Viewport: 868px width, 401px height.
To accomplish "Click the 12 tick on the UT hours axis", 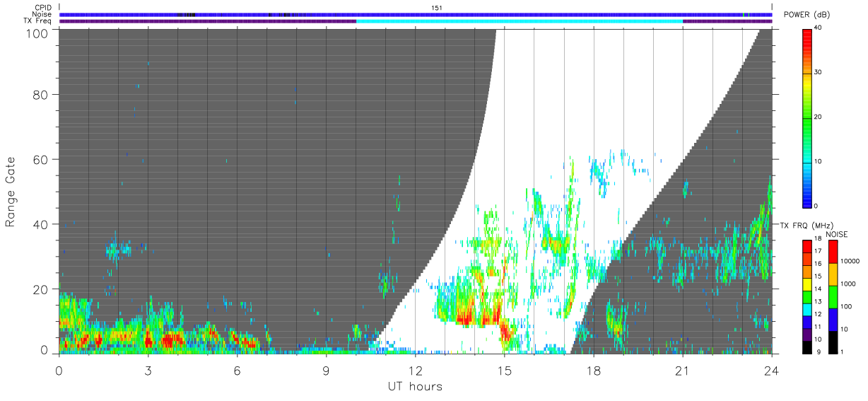I will coord(415,370).
